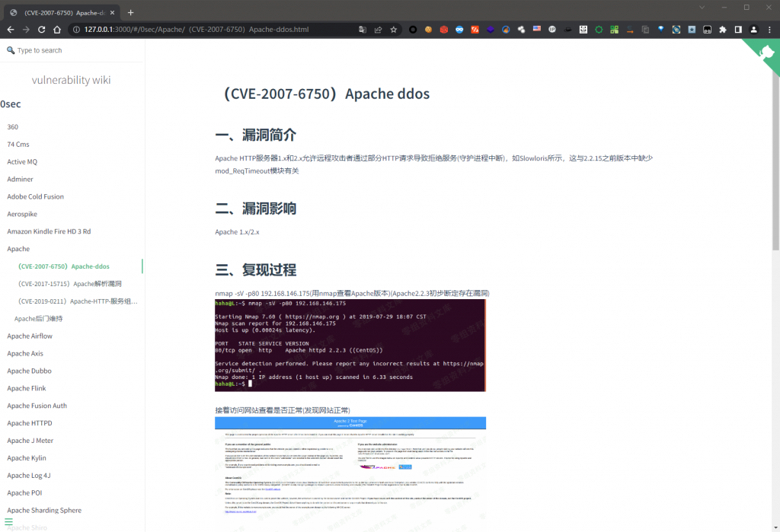Open the Chrome profile avatar

point(753,30)
